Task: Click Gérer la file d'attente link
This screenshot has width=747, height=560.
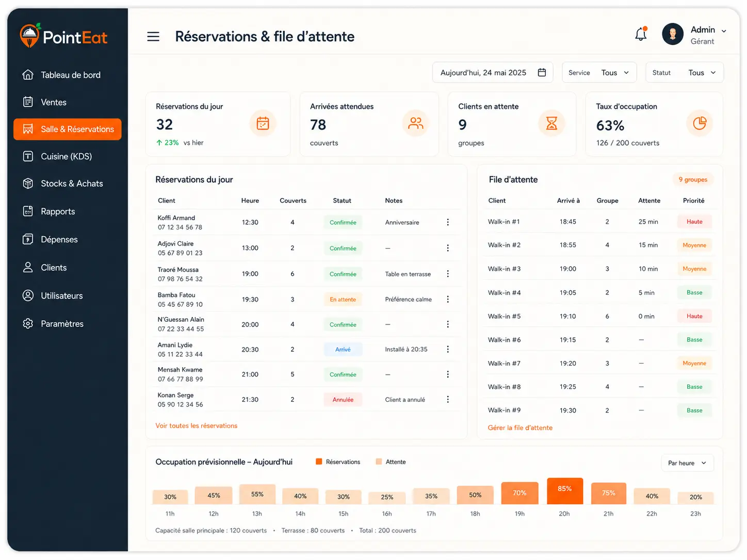Action: coord(520,428)
